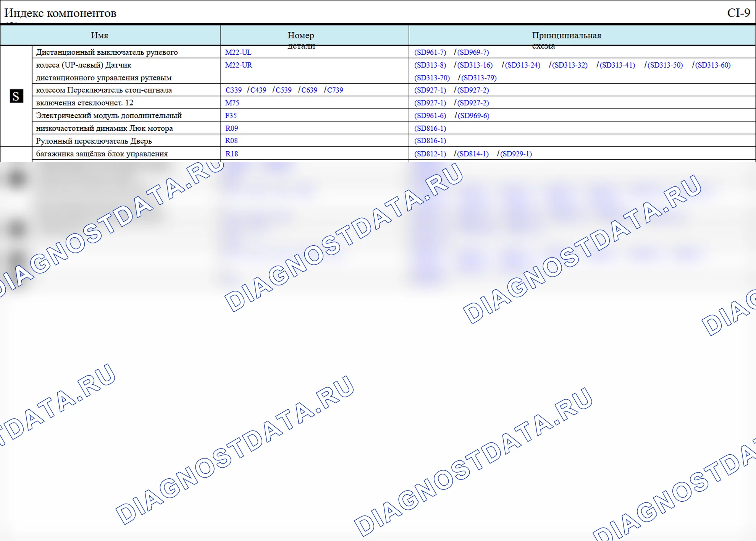The width and height of the screenshot is (756, 541).
Task: Select the text 'Дистанционный выключатель рулевого'
Action: point(107,52)
